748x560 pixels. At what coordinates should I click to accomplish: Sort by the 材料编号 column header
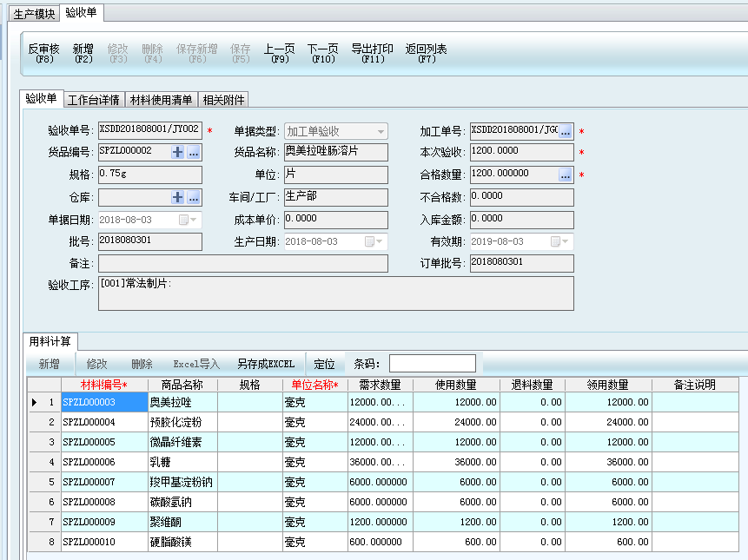coord(104,385)
